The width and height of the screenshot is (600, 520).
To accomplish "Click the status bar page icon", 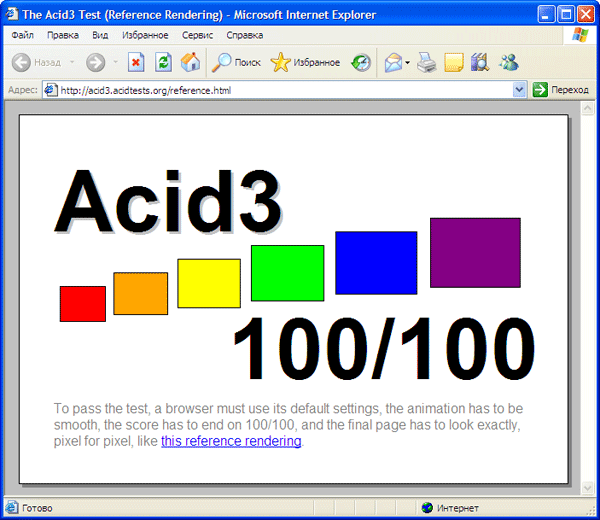I will tap(11, 507).
